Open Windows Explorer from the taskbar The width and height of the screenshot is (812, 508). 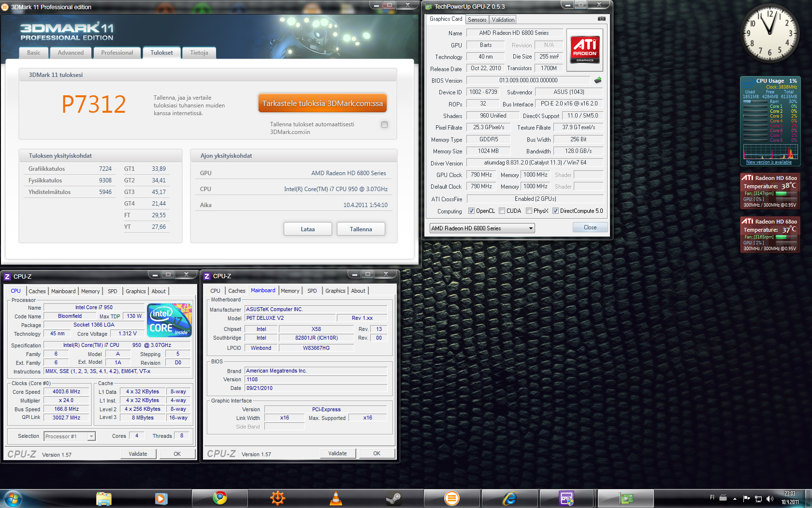pos(103,498)
